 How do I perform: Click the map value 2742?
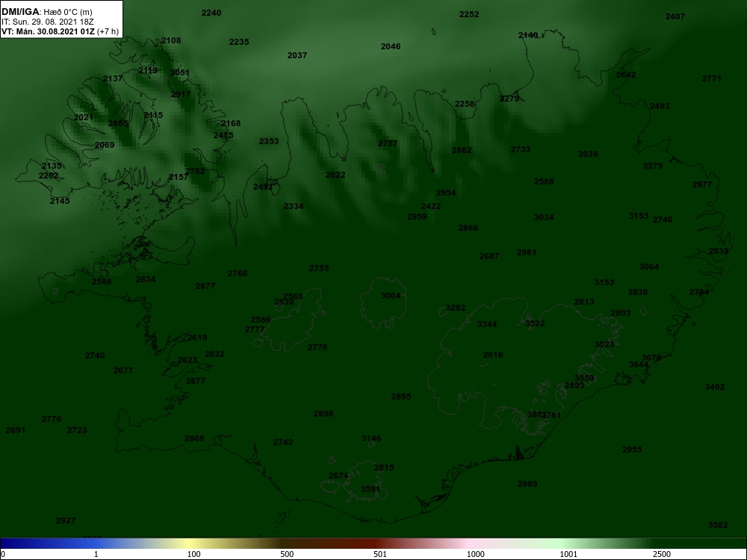pyautogui.click(x=283, y=442)
